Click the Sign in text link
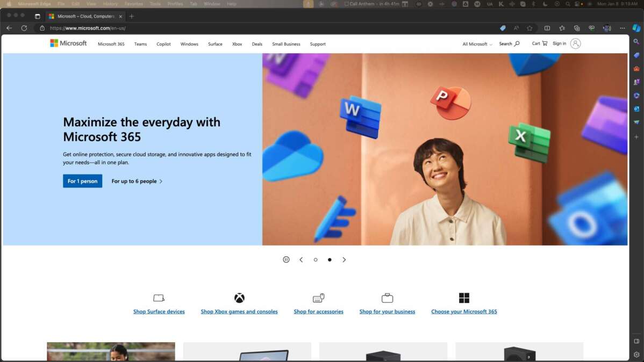The height and width of the screenshot is (362, 644). 560,44
